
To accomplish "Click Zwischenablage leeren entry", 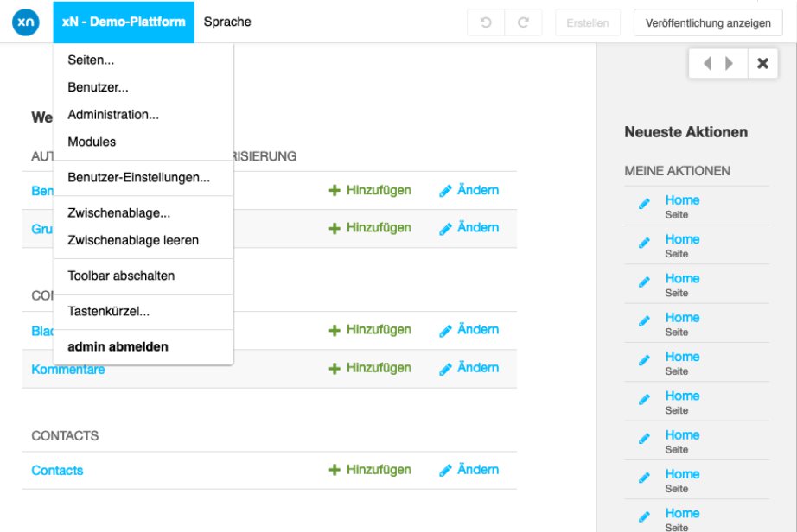I will [x=133, y=240].
